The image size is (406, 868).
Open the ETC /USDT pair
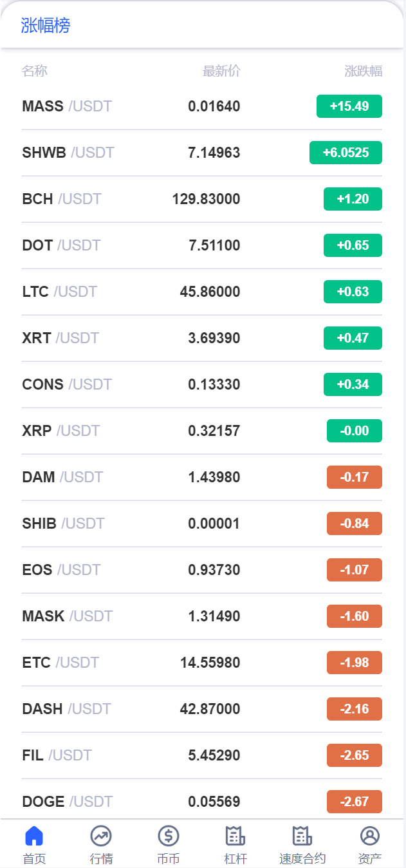pyautogui.click(x=60, y=663)
